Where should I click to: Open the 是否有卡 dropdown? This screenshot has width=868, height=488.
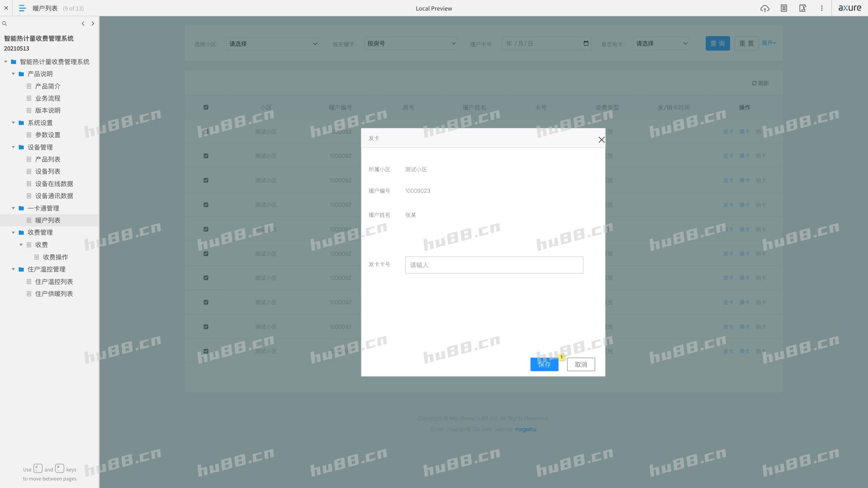click(661, 44)
